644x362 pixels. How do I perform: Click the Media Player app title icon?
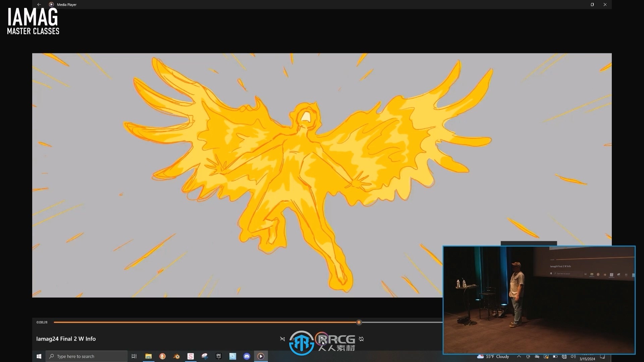(51, 5)
